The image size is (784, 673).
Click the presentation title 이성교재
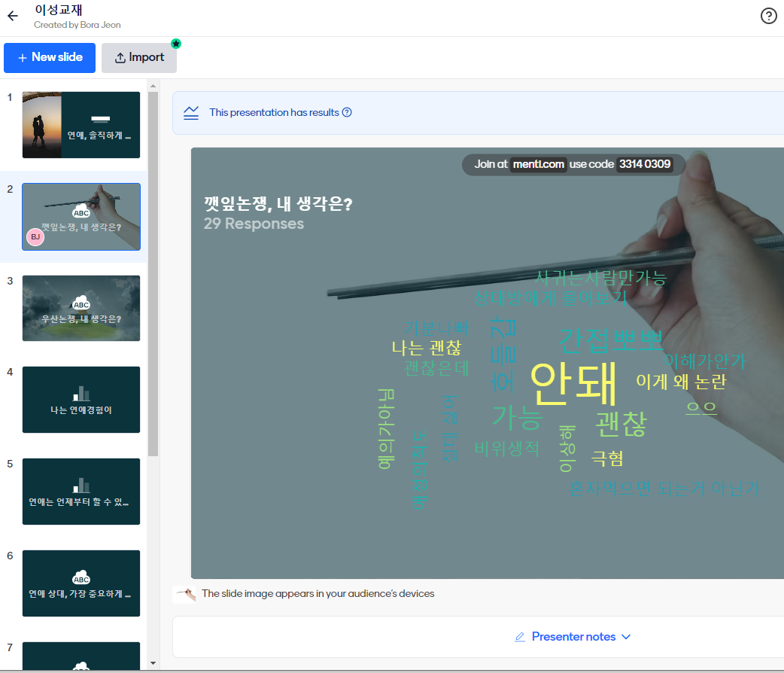coord(59,10)
